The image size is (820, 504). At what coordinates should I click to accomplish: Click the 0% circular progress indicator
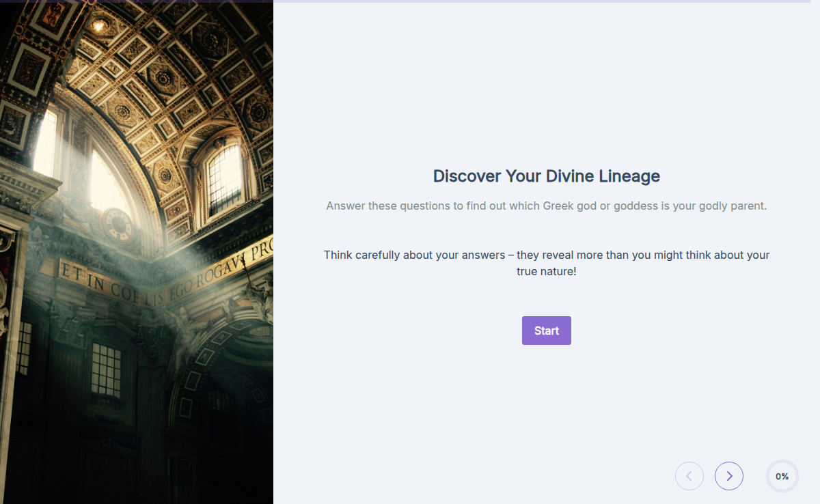782,476
